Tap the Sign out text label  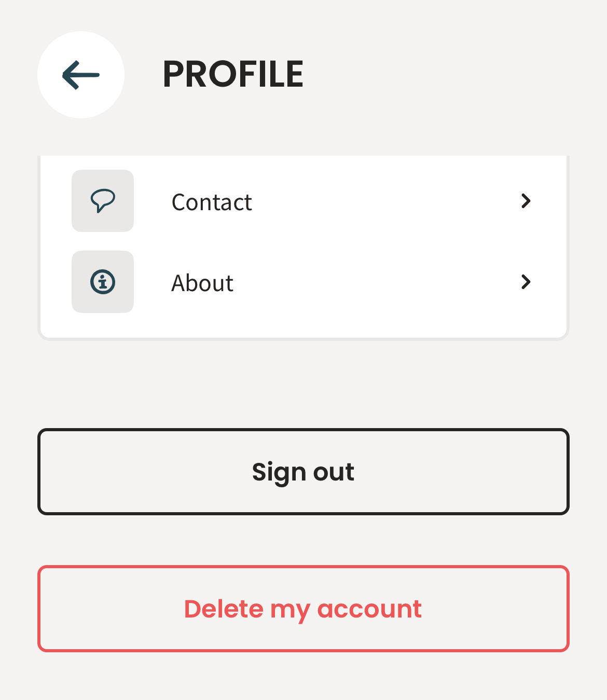pos(303,473)
